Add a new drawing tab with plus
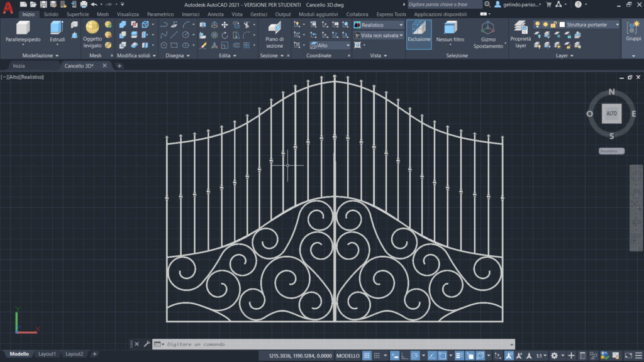This screenshot has height=362, width=644. [119, 65]
